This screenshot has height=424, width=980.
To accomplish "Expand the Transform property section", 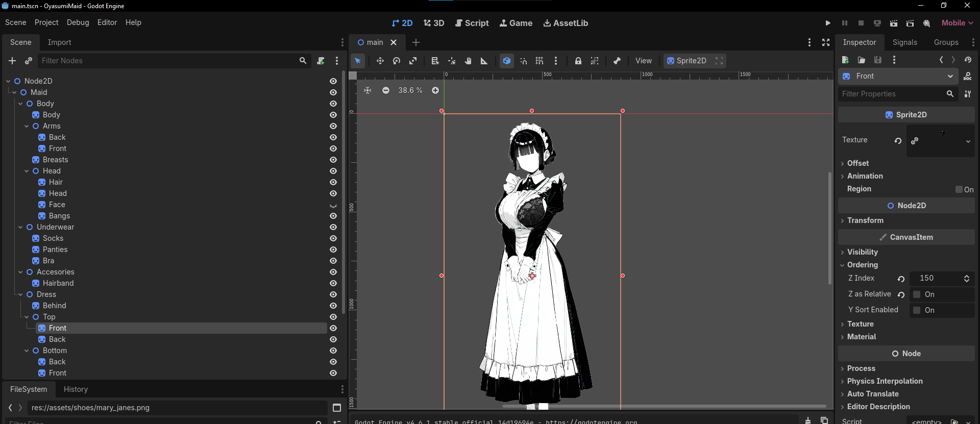I will tap(865, 220).
